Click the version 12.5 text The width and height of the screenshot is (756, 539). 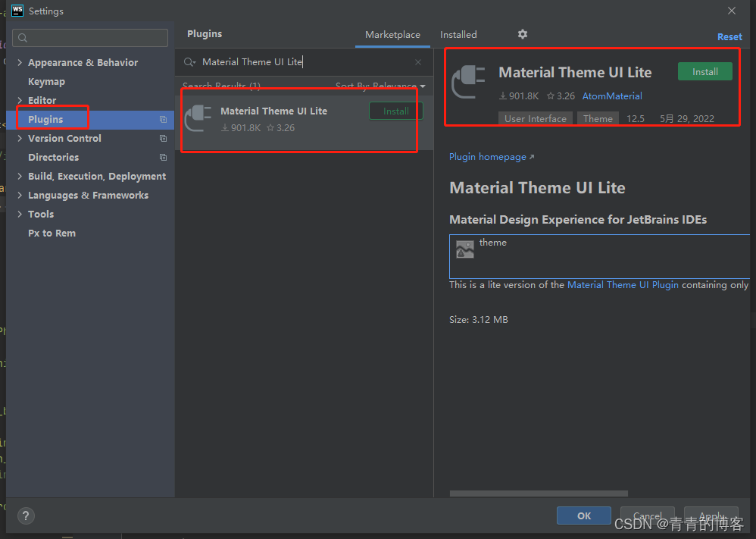(636, 119)
